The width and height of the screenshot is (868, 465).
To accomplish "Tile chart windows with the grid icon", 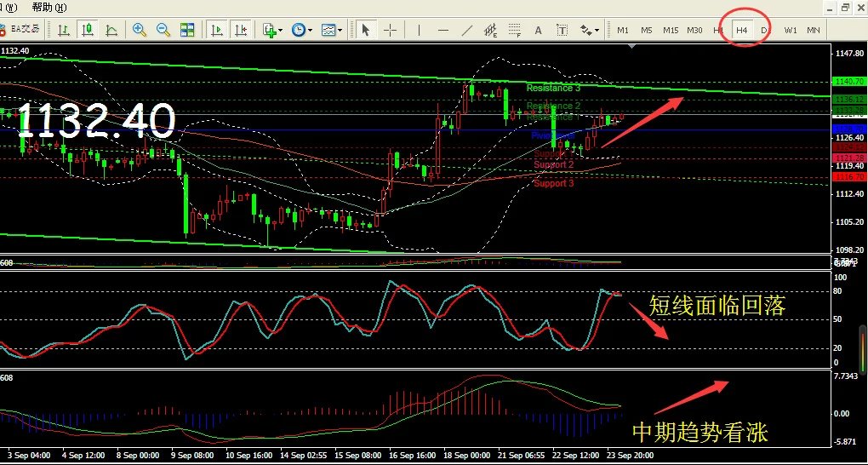I will pyautogui.click(x=187, y=30).
